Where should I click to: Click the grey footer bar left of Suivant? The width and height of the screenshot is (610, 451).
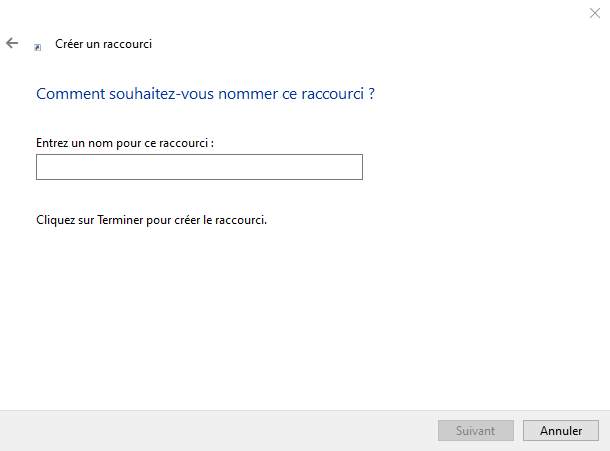pos(200,431)
